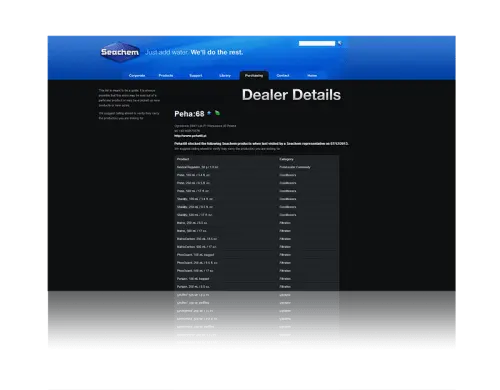500x390 pixels.
Task: Select the Matrix 500 mL product row
Action: [x=257, y=231]
